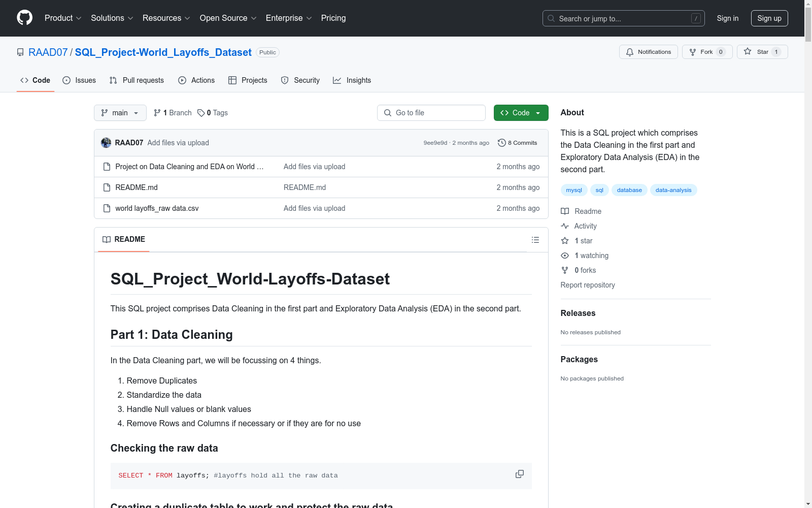This screenshot has height=508, width=812.
Task: Open the RAAD07 owner profile link
Action: tap(48, 52)
